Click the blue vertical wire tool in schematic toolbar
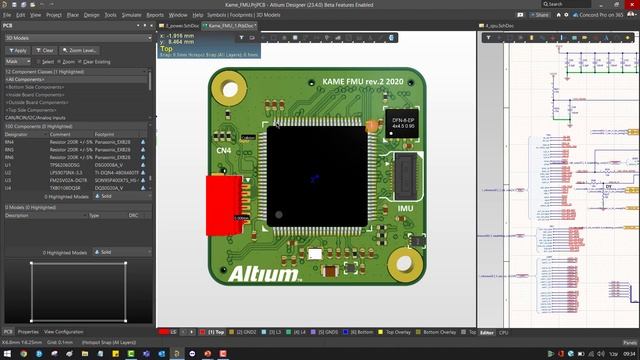This screenshot has width=640, height=360. click(563, 38)
